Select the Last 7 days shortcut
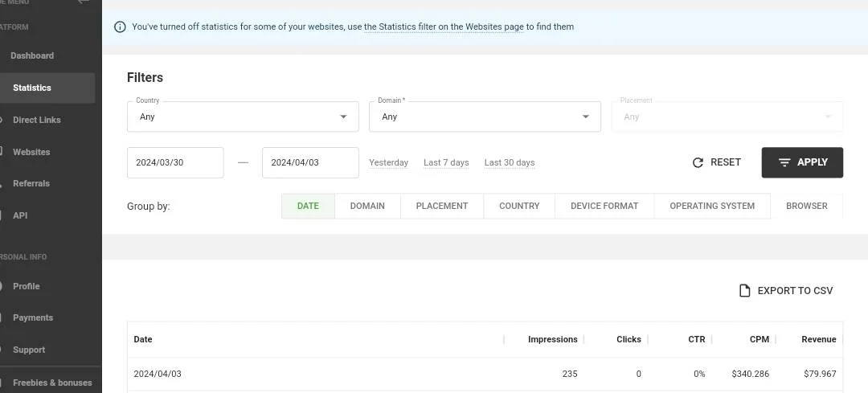 pos(446,162)
